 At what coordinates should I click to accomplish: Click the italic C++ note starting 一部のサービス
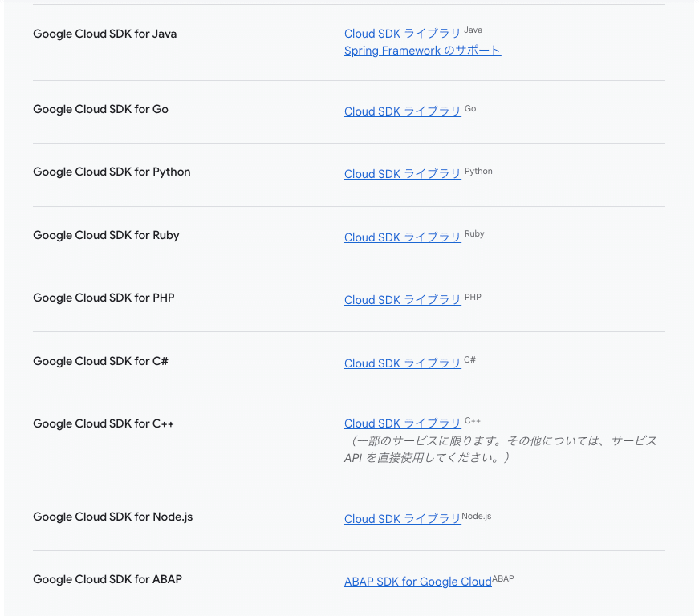pyautogui.click(x=500, y=449)
